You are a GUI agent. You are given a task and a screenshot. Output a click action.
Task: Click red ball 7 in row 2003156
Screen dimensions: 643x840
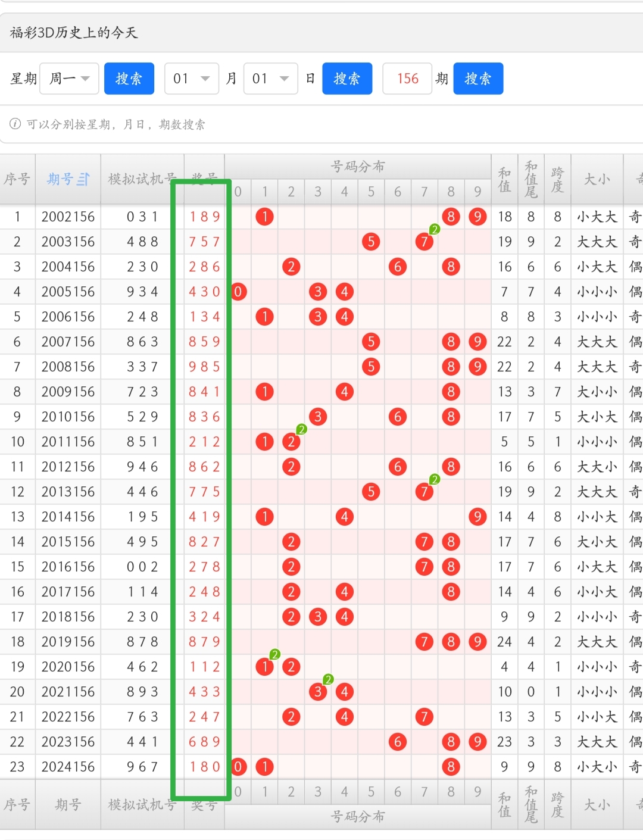tap(424, 242)
